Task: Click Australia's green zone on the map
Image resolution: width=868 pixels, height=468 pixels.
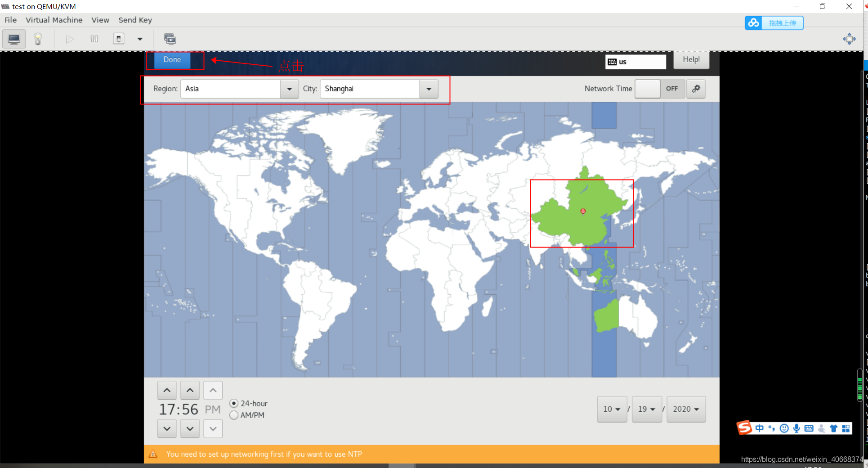Action: [607, 317]
